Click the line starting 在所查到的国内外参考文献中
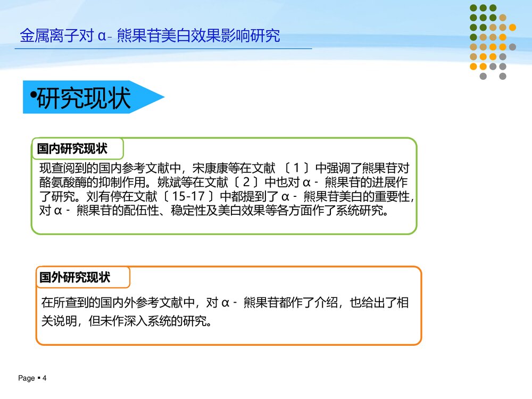 coord(225,302)
